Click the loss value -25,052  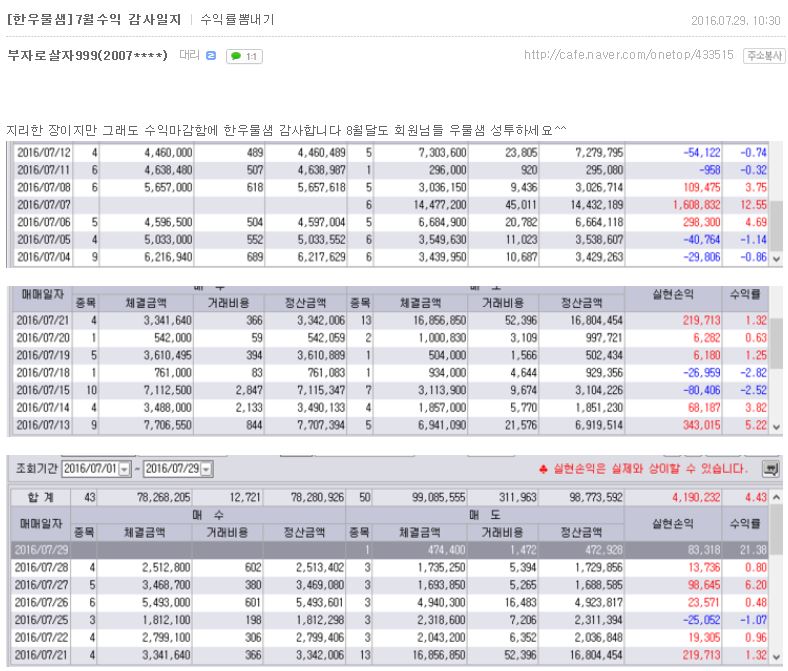[702, 620]
